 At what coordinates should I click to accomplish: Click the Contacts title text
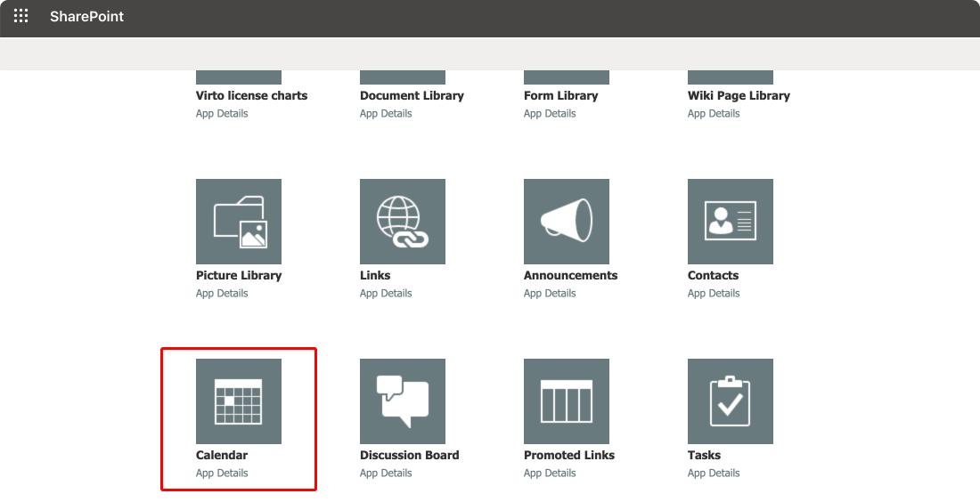[713, 275]
